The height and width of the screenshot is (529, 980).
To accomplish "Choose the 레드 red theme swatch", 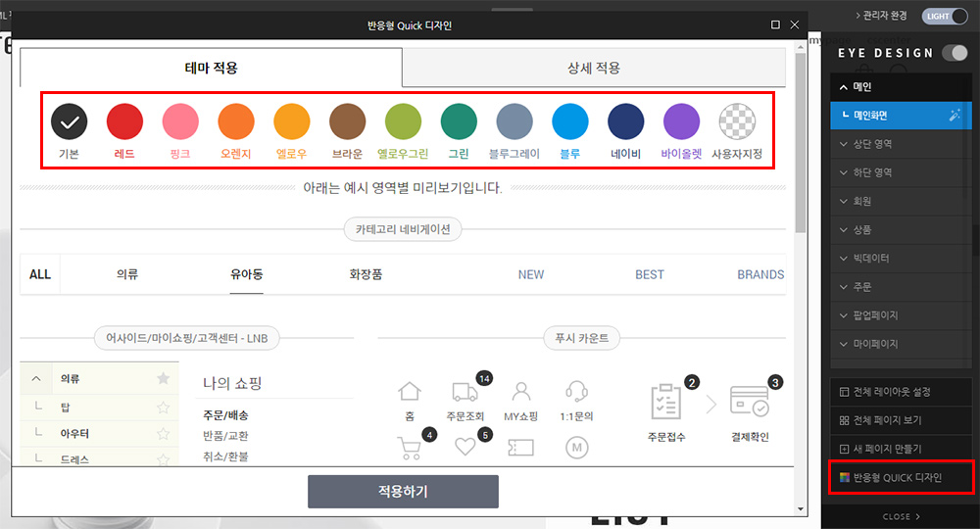I will coord(124,121).
